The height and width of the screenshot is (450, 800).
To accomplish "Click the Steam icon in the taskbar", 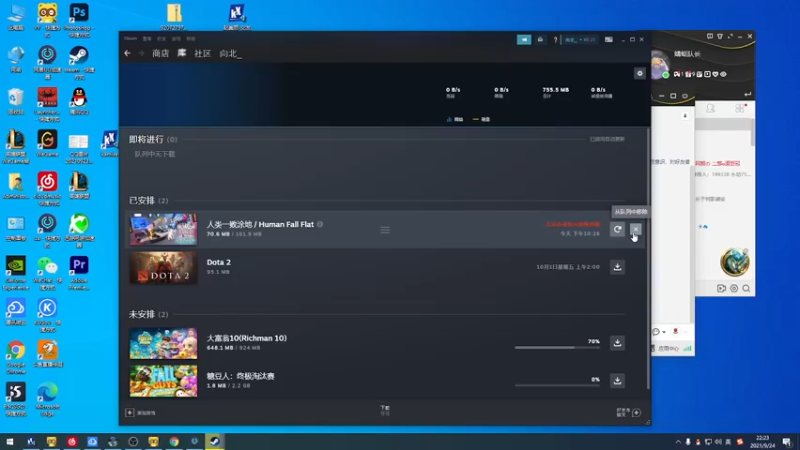I will [215, 441].
